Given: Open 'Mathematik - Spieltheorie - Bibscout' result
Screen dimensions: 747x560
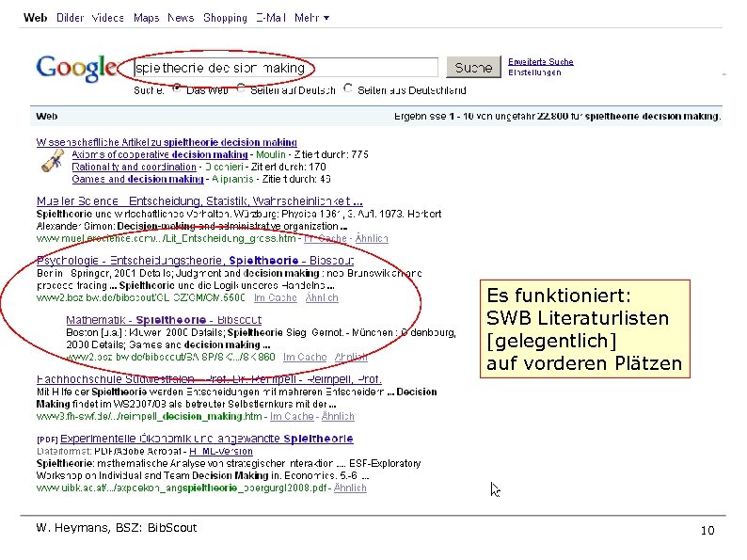Looking at the screenshot, I should point(164,320).
